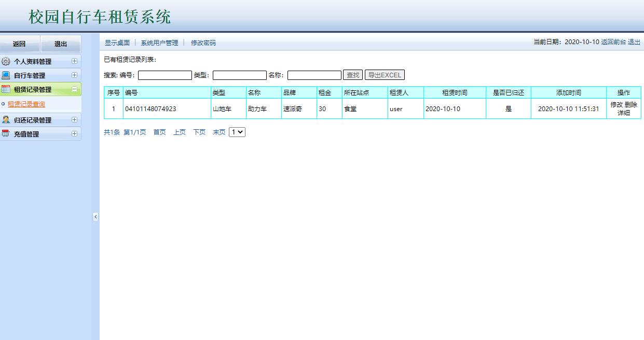Image resolution: width=644 pixels, height=340 pixels.
Task: Open the page number dropdown
Action: [x=237, y=132]
